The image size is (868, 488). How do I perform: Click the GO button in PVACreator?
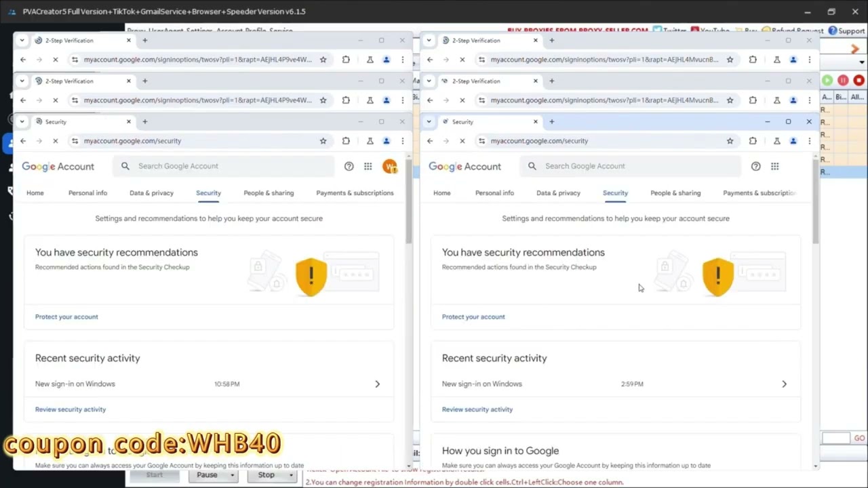859,439
